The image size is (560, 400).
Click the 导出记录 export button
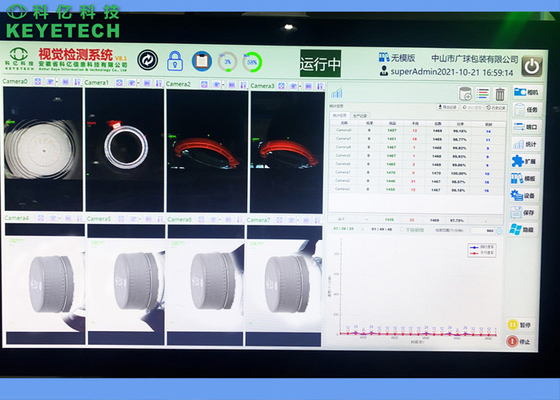click(x=447, y=107)
